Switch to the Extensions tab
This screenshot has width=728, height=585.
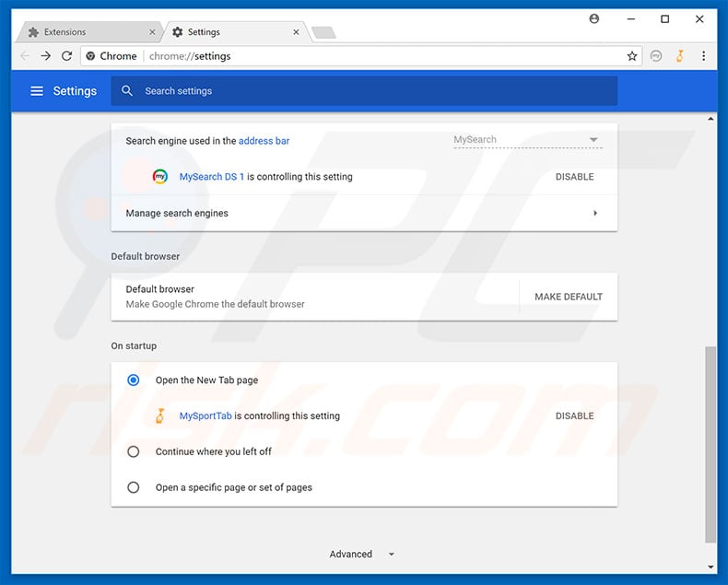point(90,32)
